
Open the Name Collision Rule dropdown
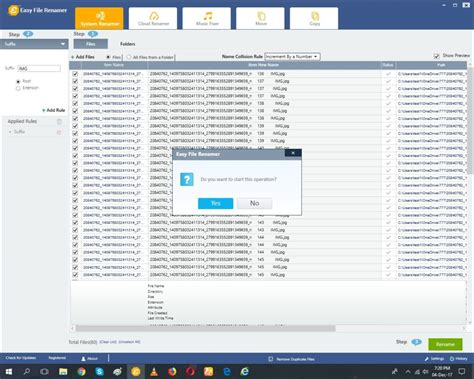point(292,57)
